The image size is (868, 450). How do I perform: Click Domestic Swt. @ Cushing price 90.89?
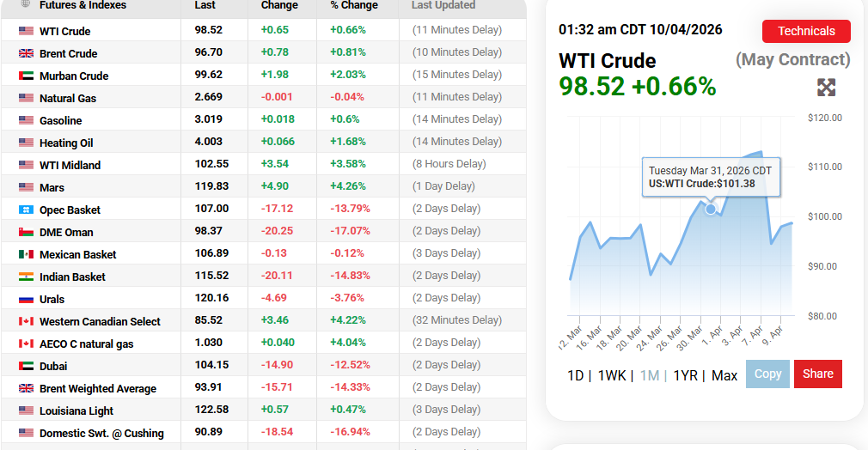point(209,432)
